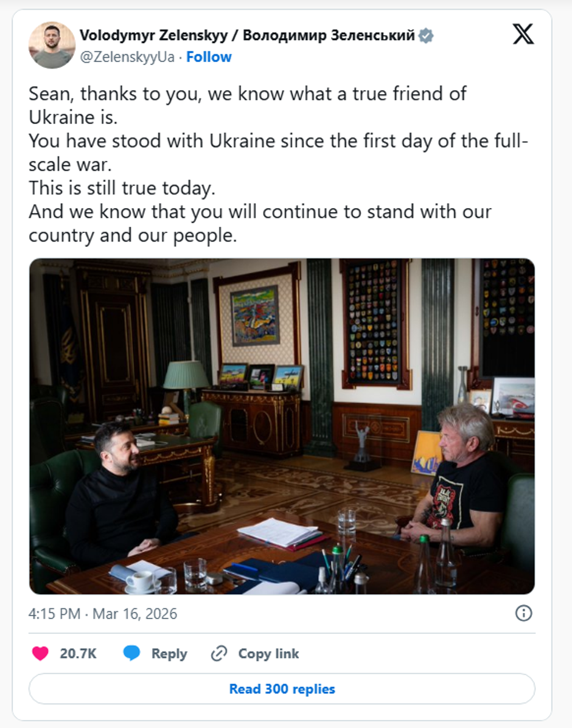Click the 'Reply' label
This screenshot has height=728, width=572.
[x=169, y=654]
